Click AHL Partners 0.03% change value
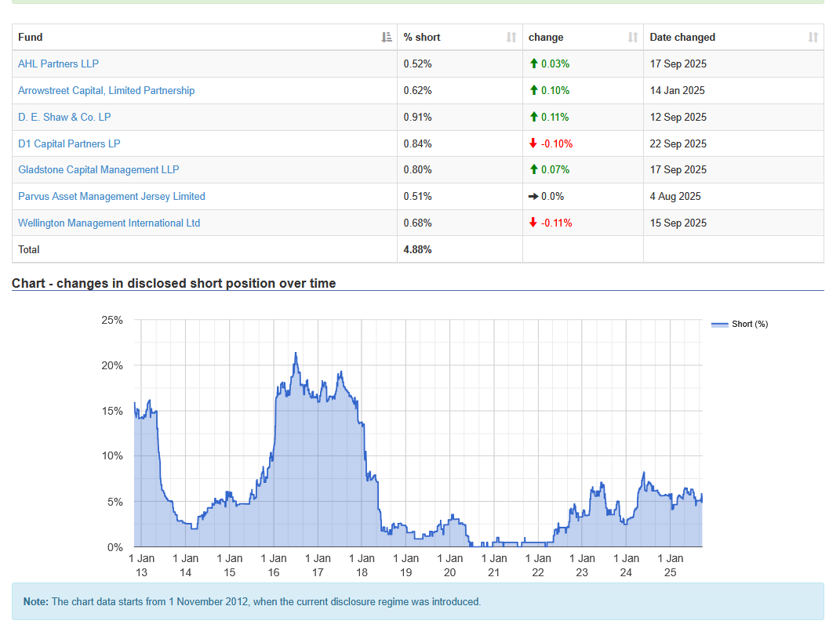This screenshot has height=635, width=840. (555, 63)
